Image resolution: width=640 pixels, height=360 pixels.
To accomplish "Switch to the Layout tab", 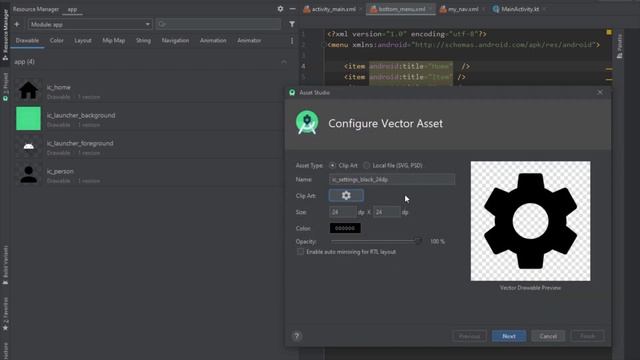I will coord(83,40).
